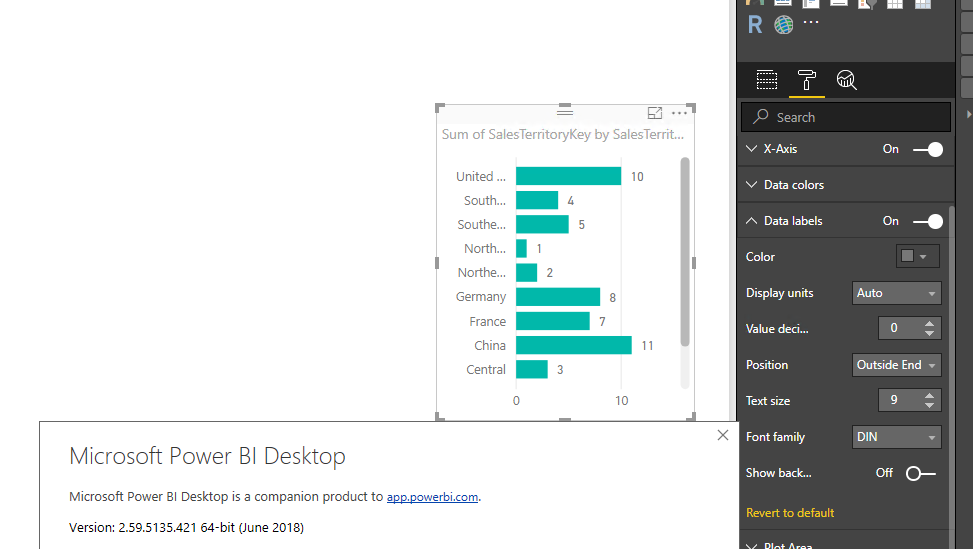Add a Slicer visual from the gallery
973x549 pixels.
[x=867, y=4]
